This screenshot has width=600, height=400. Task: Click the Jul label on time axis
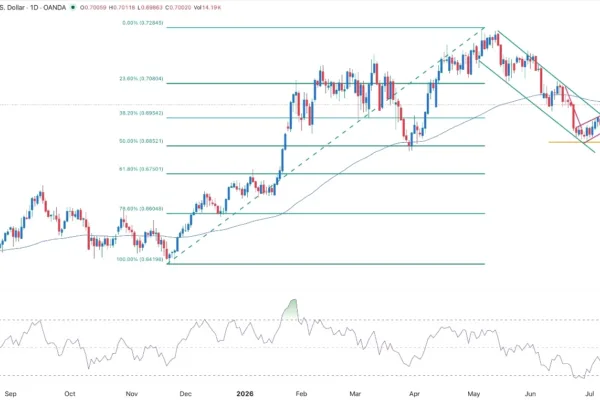(590, 393)
